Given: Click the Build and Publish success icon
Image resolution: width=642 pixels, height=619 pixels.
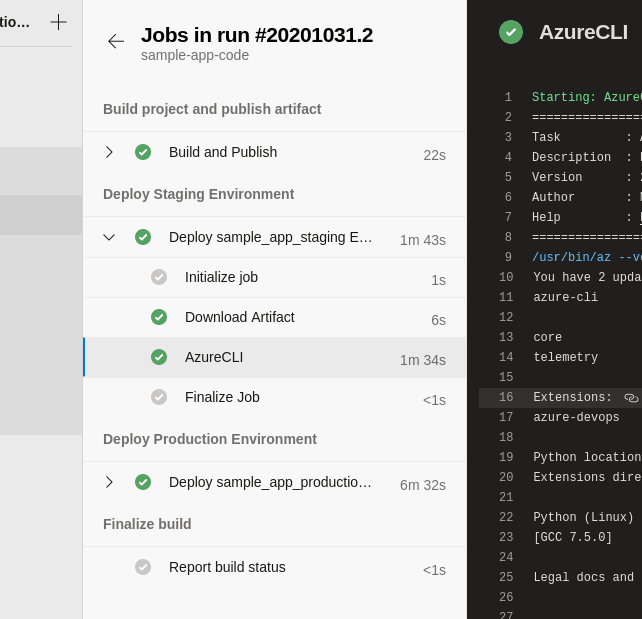Looking at the screenshot, I should 143,152.
